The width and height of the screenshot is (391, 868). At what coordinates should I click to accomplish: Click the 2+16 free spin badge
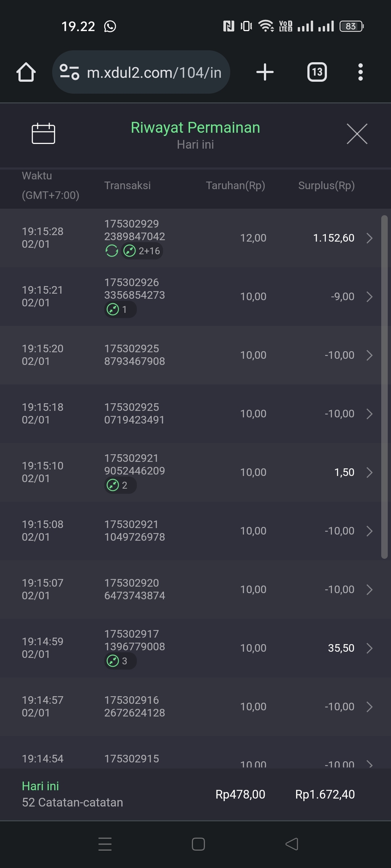pyautogui.click(x=142, y=251)
